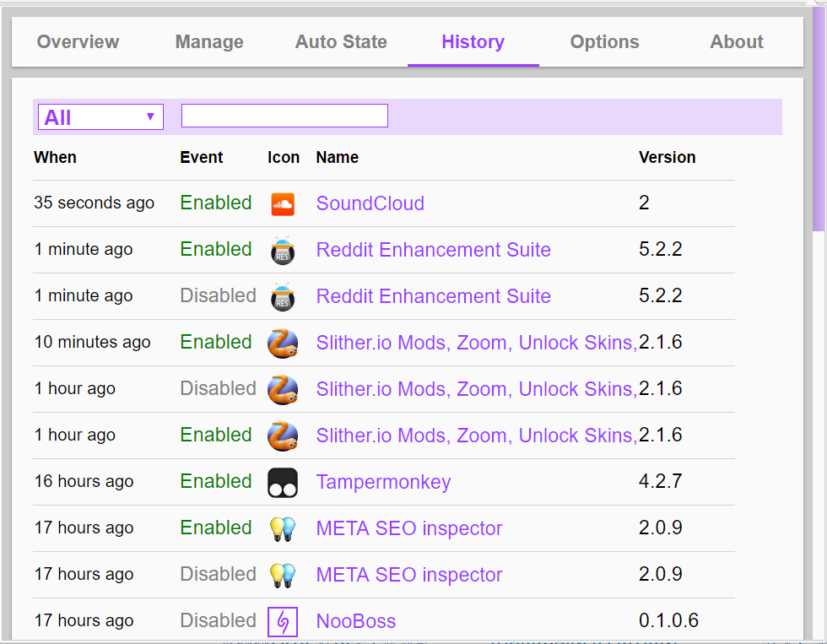Click Disabled status in NooBoss row
Viewport: 827px width, 644px height.
pos(219,620)
